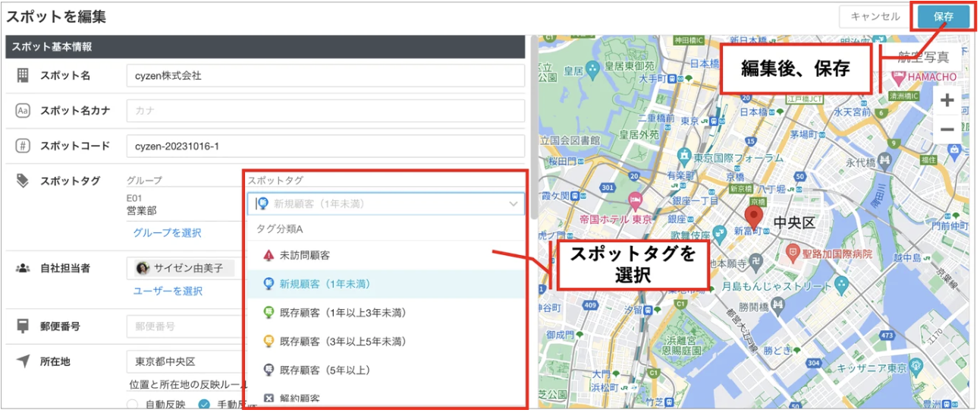Select 既存顧客（1年以上3年未満） option
The width and height of the screenshot is (980, 413).
(x=385, y=313)
